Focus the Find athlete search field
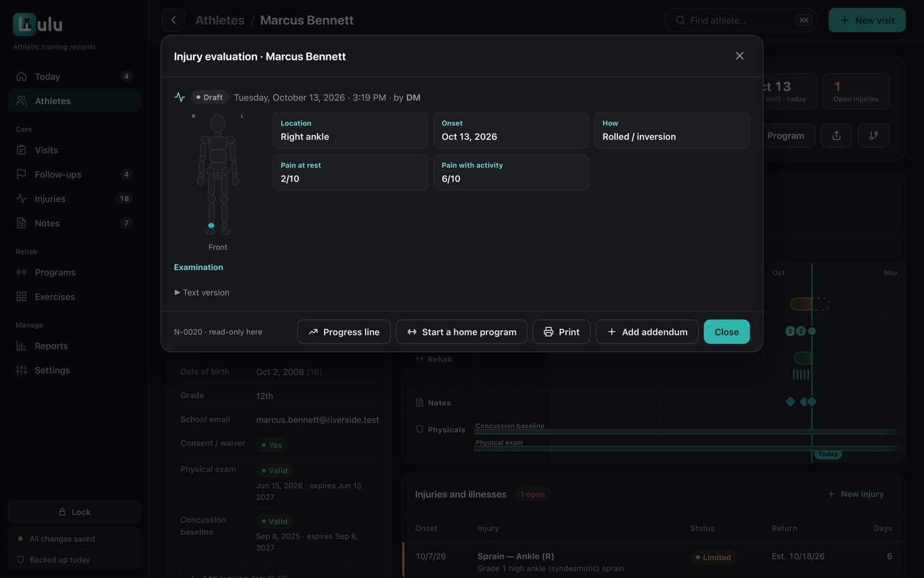 point(741,20)
